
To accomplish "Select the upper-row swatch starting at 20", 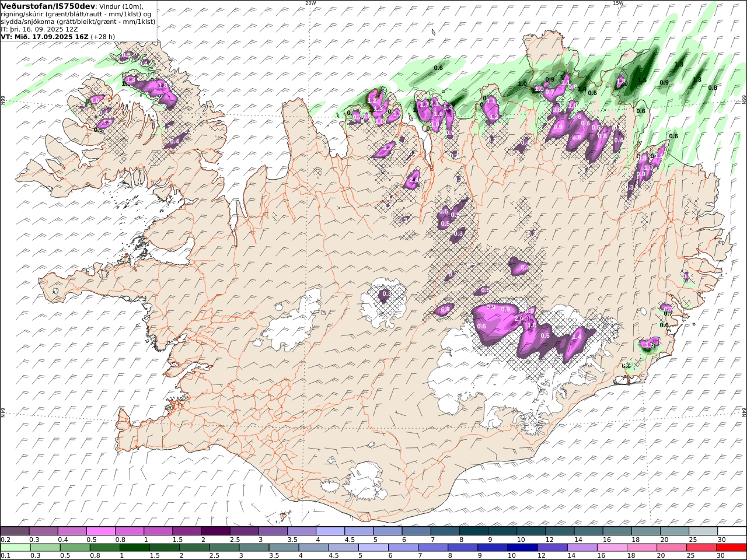I will pyautogui.click(x=674, y=531).
